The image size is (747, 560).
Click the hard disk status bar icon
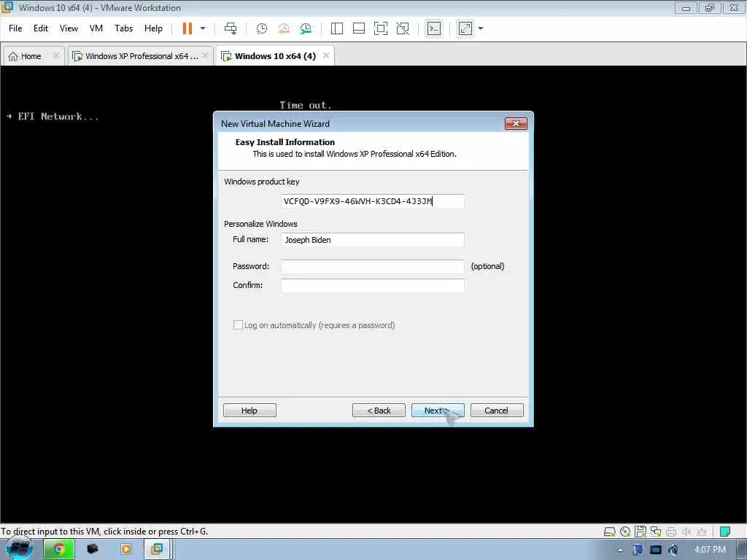pyautogui.click(x=609, y=532)
